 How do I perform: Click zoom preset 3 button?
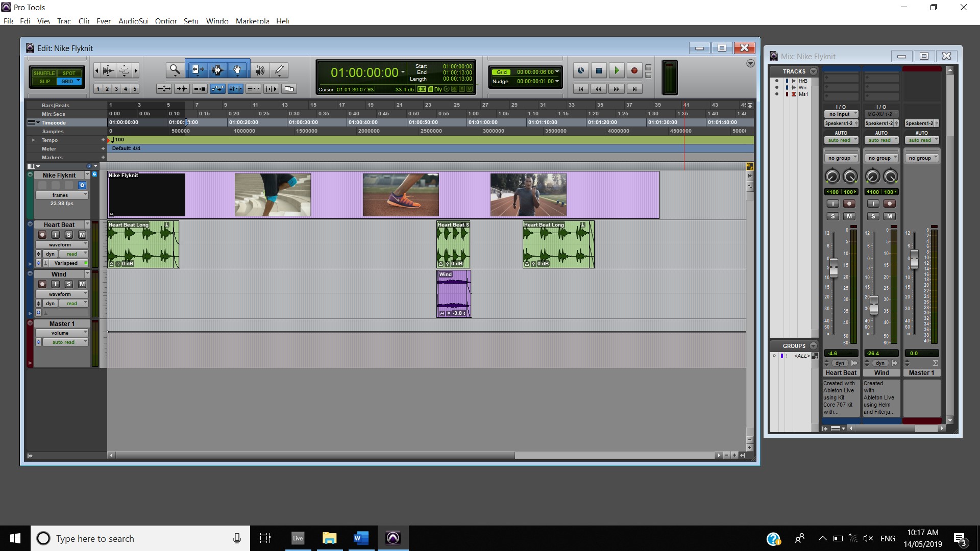pyautogui.click(x=116, y=89)
